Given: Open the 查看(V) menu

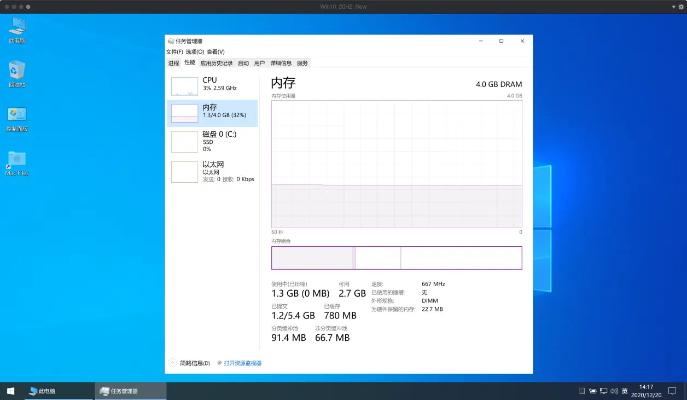Looking at the screenshot, I should click(x=215, y=51).
